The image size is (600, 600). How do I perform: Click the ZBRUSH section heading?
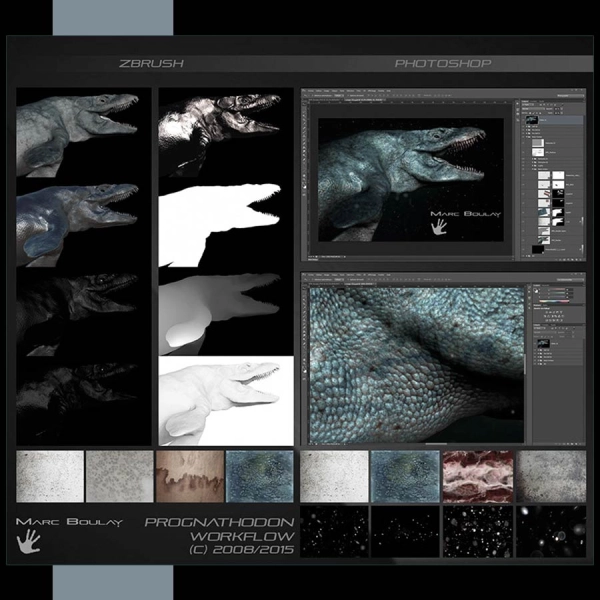(151, 64)
